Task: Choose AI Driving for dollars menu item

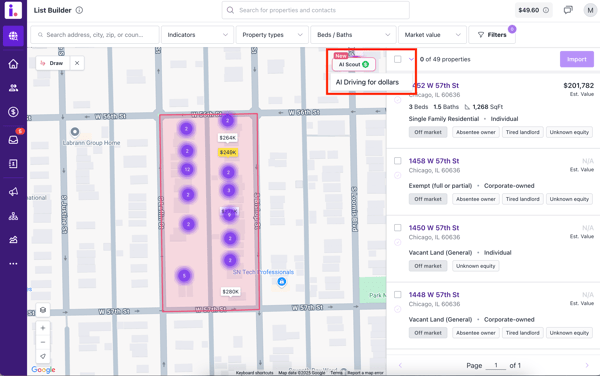Action: click(367, 82)
